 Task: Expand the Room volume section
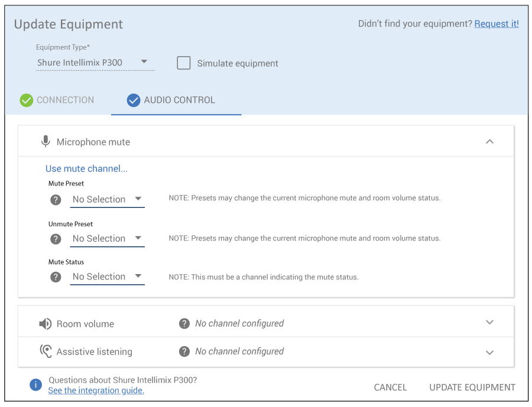point(489,323)
